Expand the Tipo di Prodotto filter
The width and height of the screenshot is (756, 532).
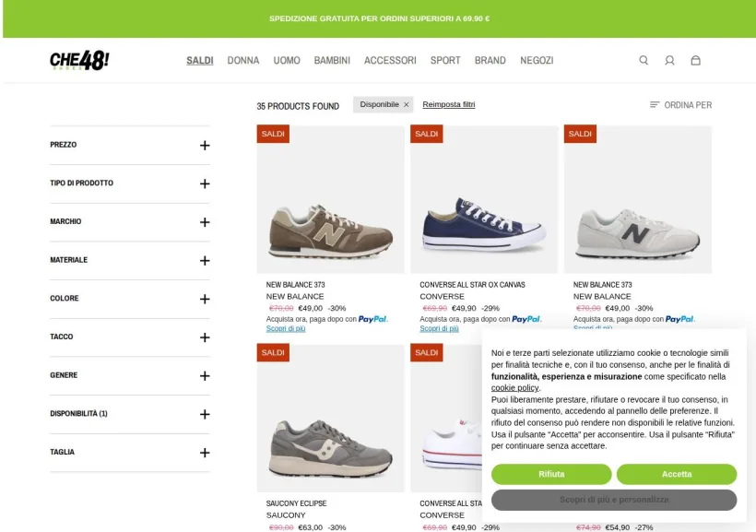pos(130,183)
